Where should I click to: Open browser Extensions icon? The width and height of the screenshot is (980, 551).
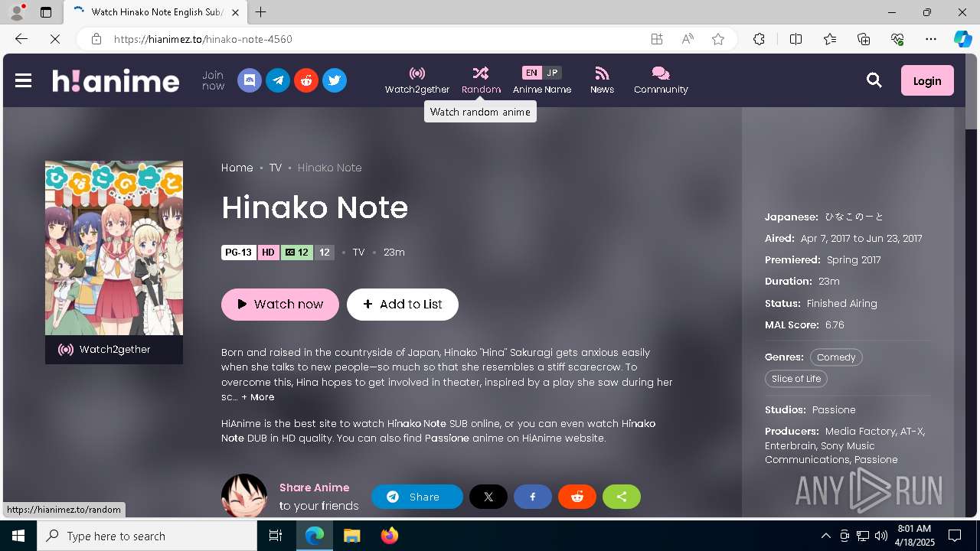(759, 39)
